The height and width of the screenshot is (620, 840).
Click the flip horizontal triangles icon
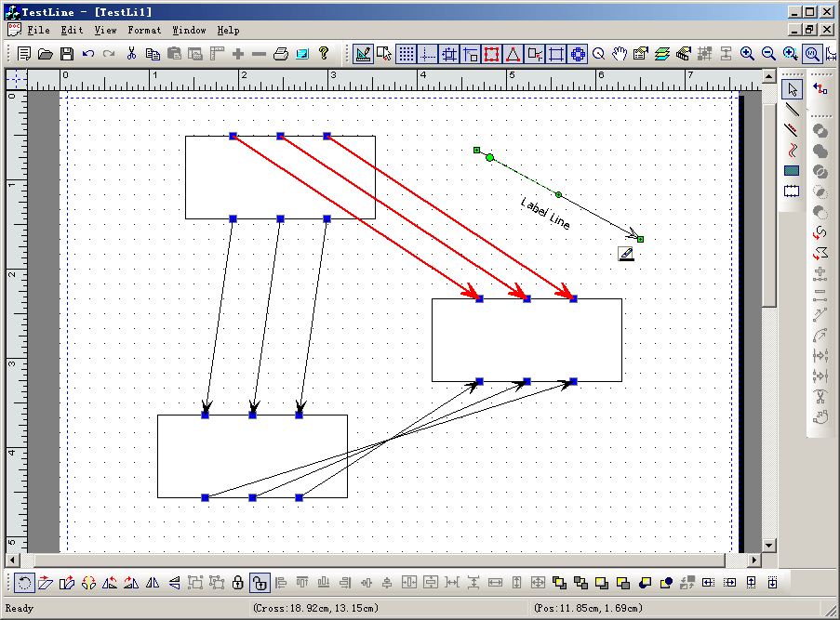[153, 583]
